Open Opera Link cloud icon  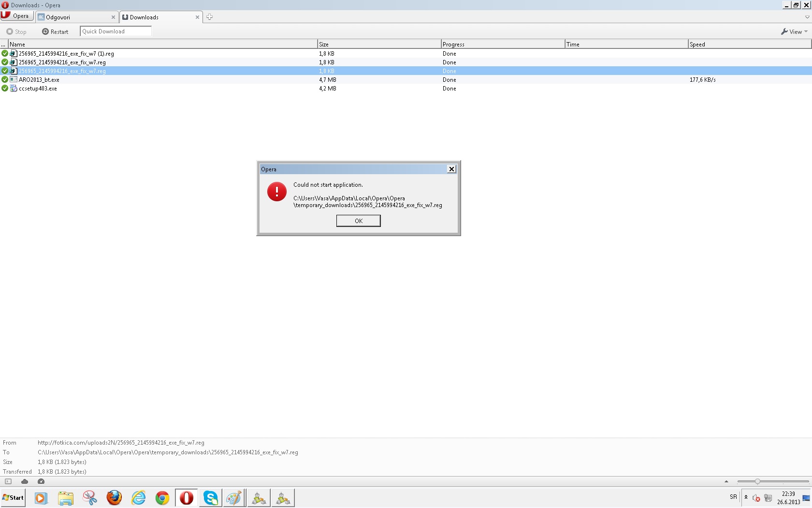click(x=25, y=481)
